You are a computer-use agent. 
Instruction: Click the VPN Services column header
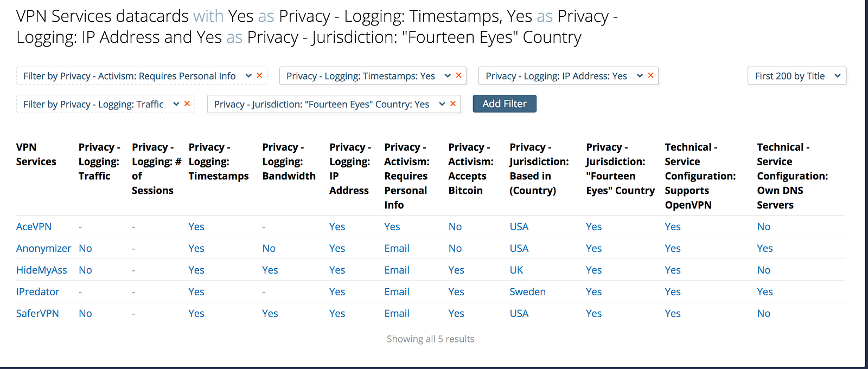coord(36,154)
